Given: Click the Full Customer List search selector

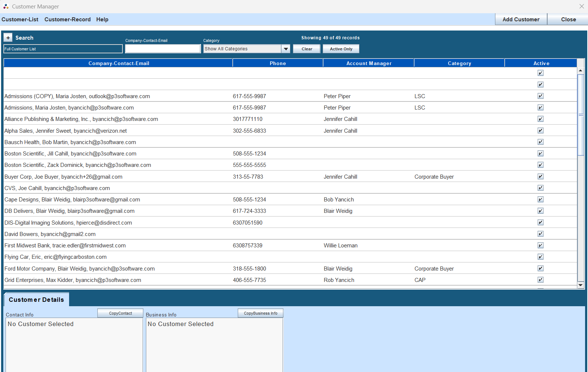Looking at the screenshot, I should (62, 49).
